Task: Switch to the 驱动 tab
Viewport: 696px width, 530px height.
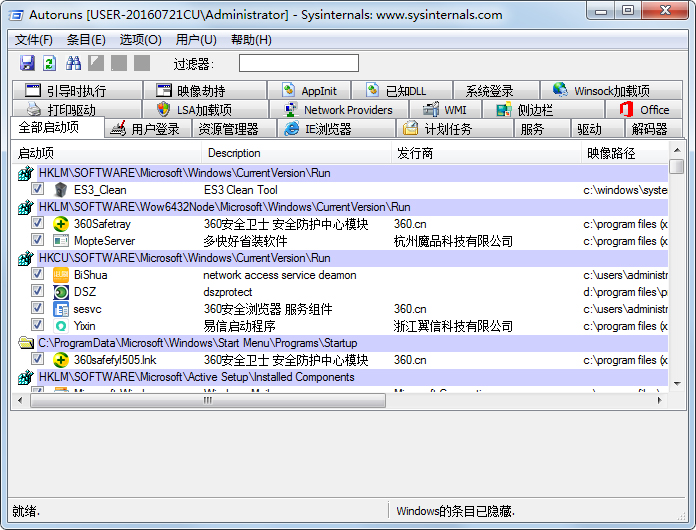Action: point(597,129)
